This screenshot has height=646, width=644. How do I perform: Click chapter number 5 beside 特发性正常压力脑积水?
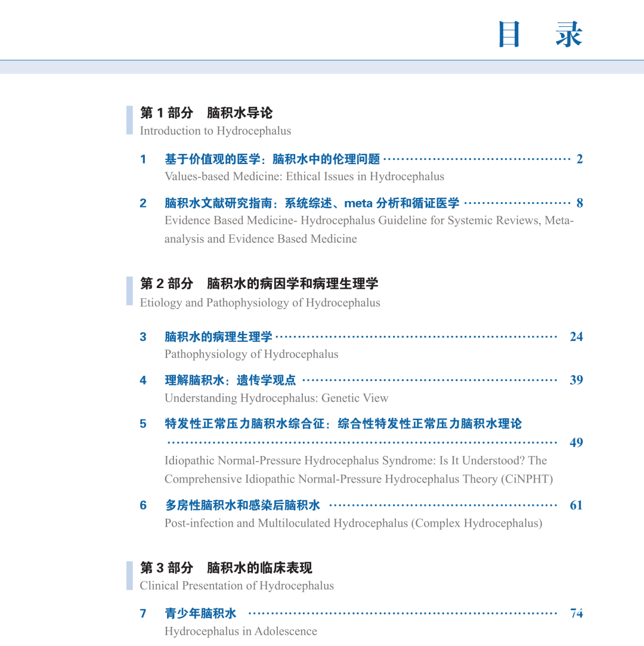[x=143, y=424]
